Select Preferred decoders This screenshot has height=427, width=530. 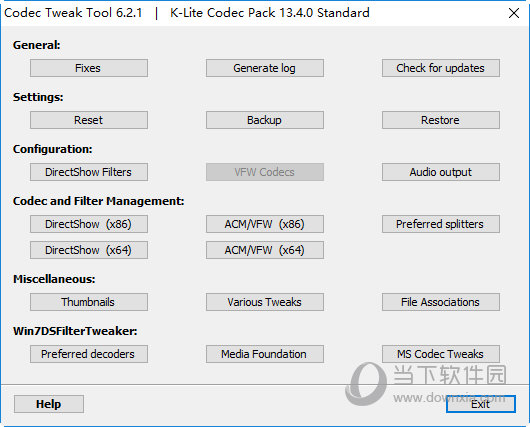point(89,354)
